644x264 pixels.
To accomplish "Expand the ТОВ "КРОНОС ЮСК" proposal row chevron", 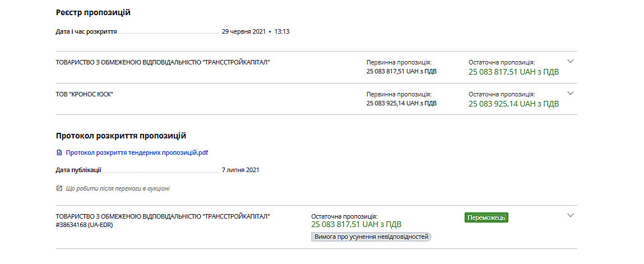I will pos(570,93).
